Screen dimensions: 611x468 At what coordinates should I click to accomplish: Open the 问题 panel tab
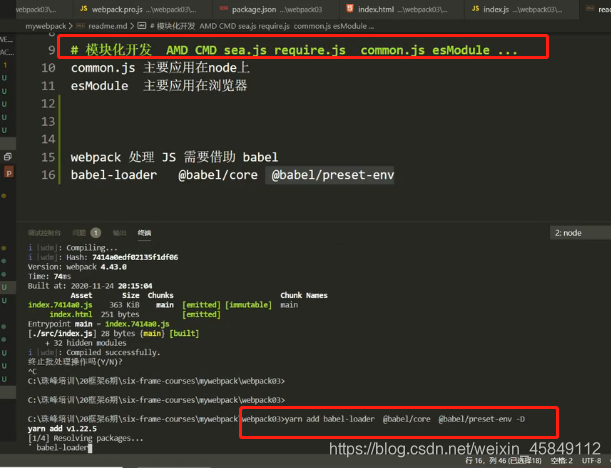pyautogui.click(x=79, y=233)
